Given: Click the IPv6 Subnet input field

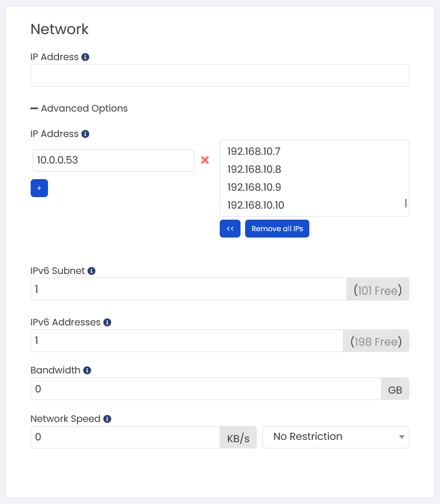Looking at the screenshot, I should coord(188,290).
